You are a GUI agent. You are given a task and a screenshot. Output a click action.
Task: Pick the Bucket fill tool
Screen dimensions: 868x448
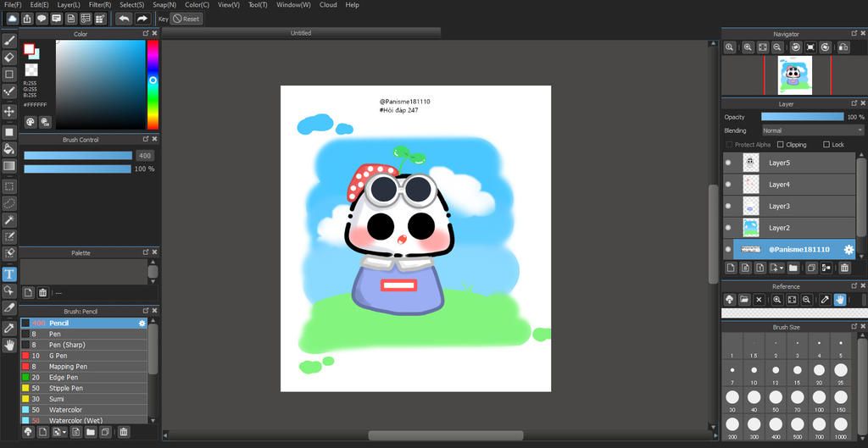pos(9,149)
